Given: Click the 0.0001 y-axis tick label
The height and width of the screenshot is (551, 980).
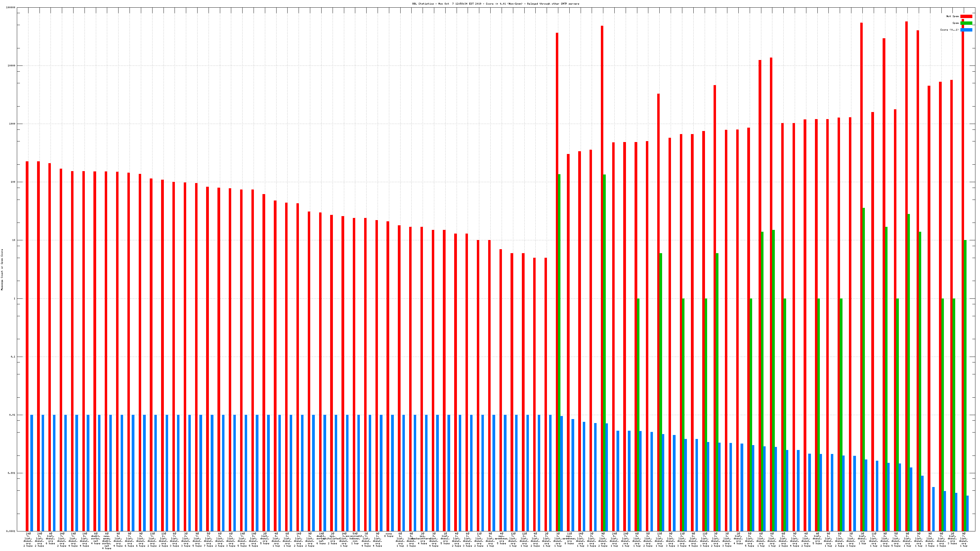Looking at the screenshot, I should click(x=11, y=531).
